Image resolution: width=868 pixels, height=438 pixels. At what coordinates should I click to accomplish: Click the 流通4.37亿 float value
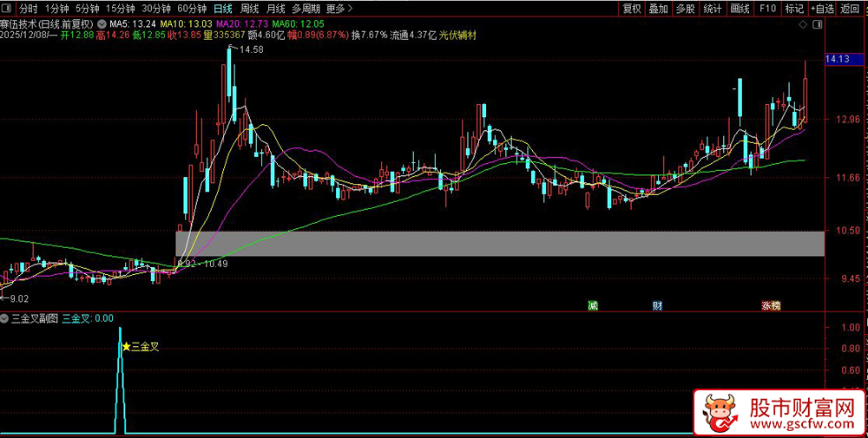tap(413, 35)
